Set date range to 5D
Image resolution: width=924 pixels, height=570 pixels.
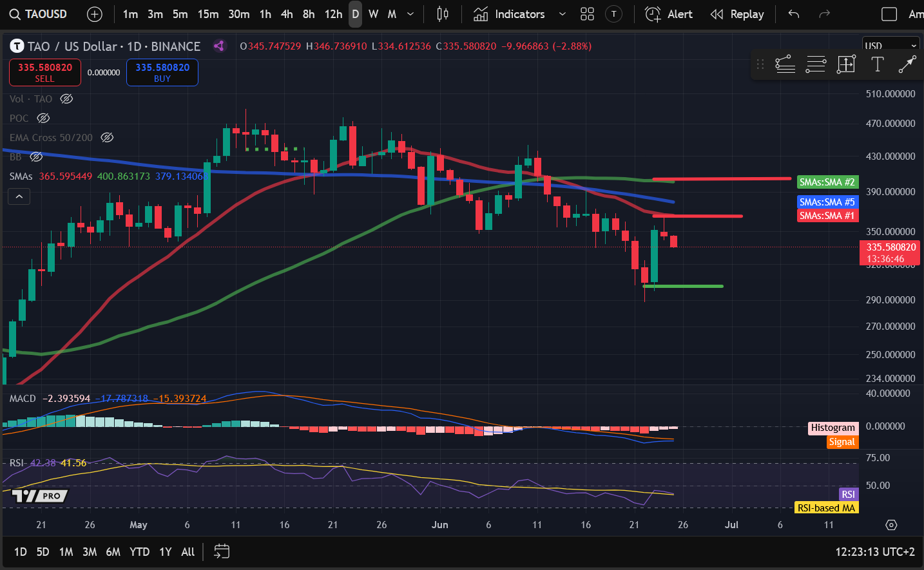(x=43, y=552)
